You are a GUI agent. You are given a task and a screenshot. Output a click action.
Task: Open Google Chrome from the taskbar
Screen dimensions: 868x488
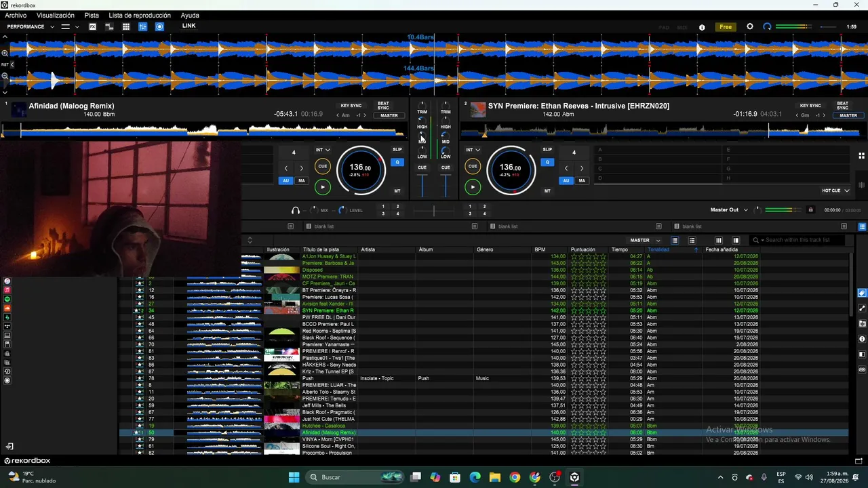click(515, 477)
